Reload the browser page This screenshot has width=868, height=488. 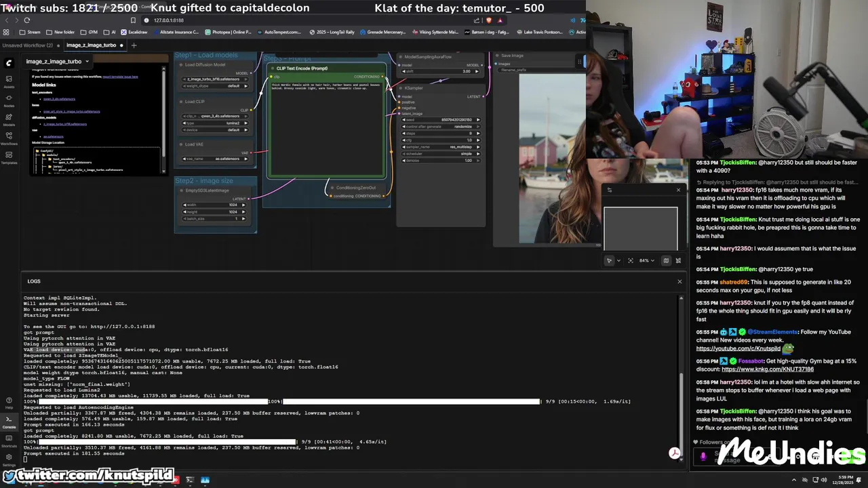pos(26,20)
